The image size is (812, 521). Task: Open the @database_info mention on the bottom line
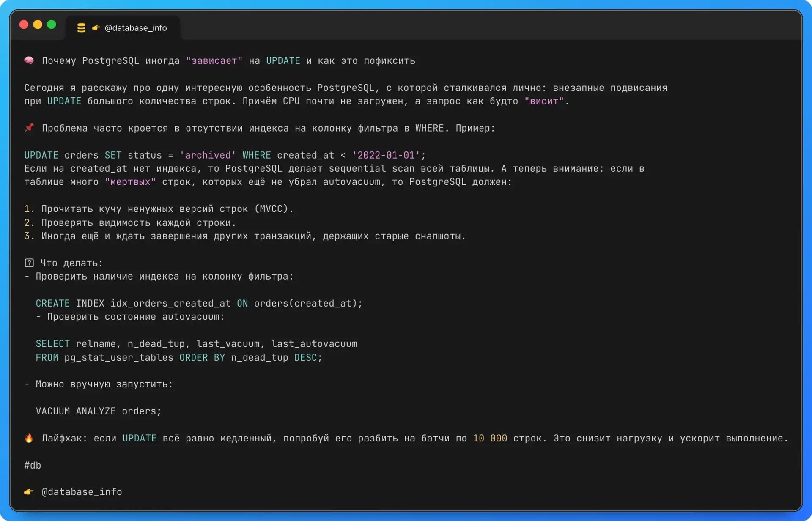pos(82,492)
